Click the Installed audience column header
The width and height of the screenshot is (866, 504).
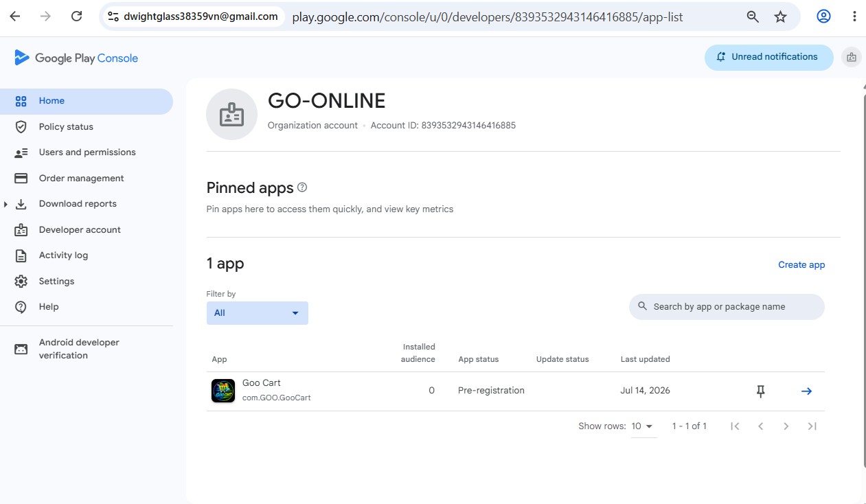click(418, 353)
